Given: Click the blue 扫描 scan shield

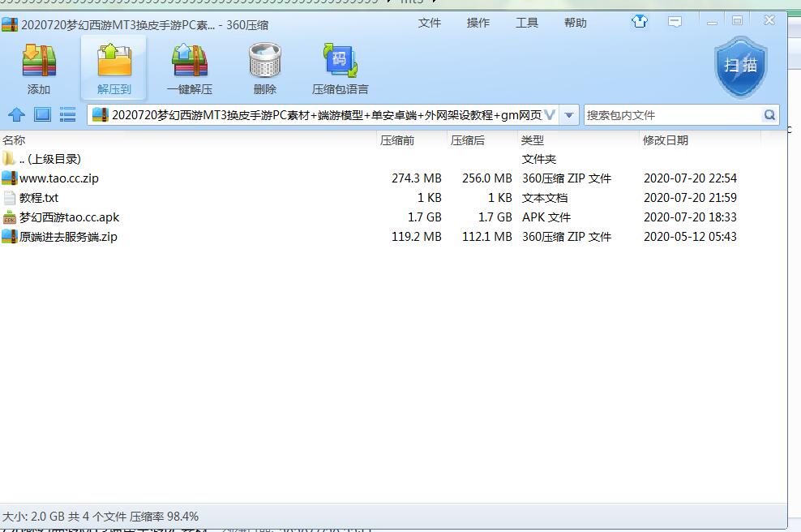Looking at the screenshot, I should [740, 66].
